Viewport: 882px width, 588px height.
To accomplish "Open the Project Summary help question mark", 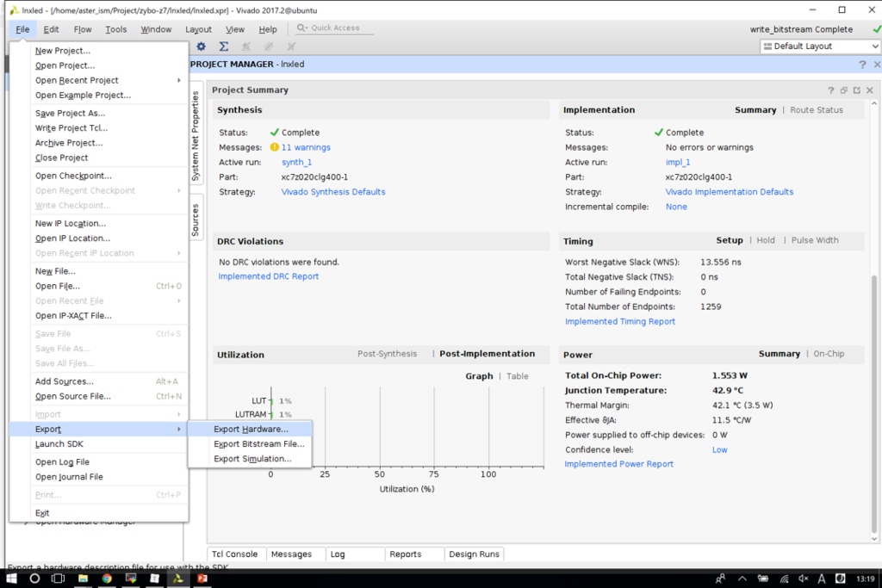I will point(831,90).
